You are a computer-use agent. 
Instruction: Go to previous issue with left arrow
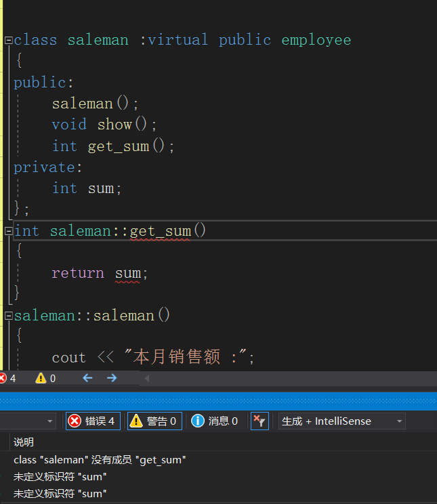[x=87, y=378]
